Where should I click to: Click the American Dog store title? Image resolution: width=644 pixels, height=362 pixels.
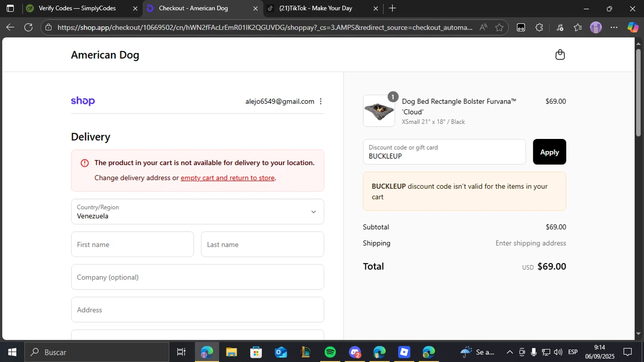[x=105, y=55]
